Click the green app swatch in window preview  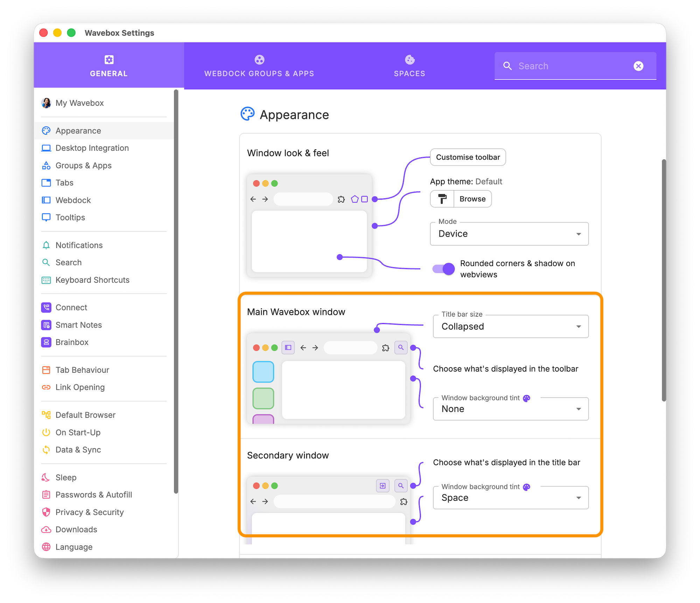click(x=263, y=398)
